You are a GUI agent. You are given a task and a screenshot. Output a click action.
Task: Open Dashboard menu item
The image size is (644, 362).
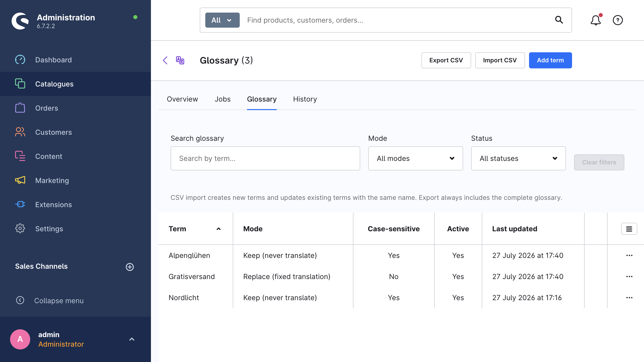pyautogui.click(x=75, y=60)
